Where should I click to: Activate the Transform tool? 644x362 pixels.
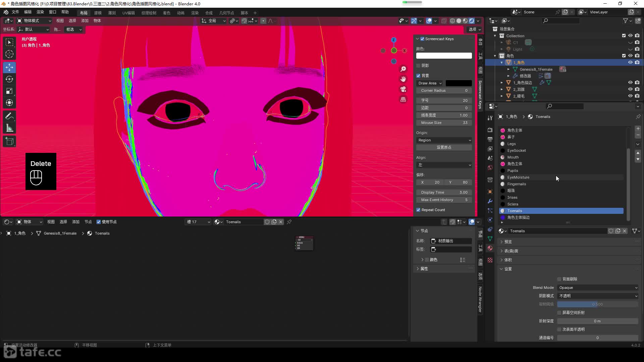pos(9,103)
